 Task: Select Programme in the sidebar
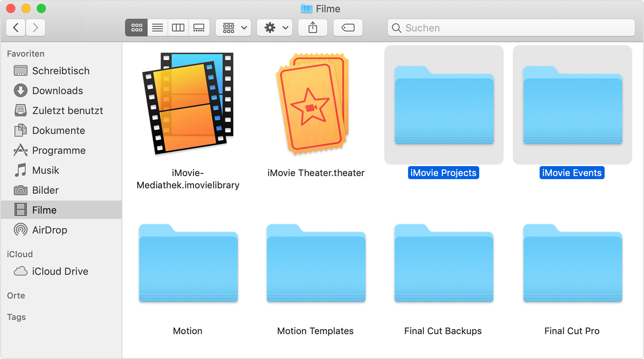(58, 151)
